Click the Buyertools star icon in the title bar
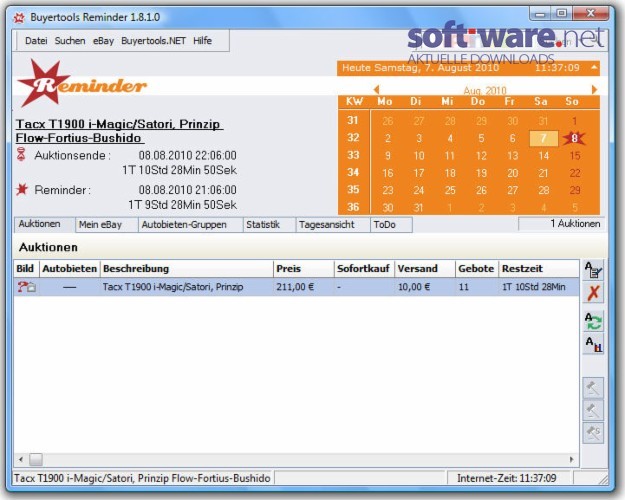This screenshot has height=500, width=625. coord(19,18)
